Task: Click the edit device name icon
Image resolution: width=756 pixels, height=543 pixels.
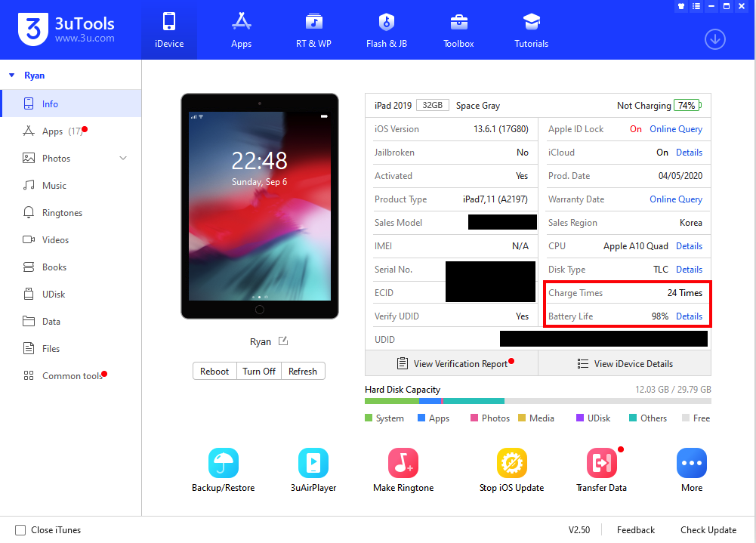Action: (x=283, y=341)
